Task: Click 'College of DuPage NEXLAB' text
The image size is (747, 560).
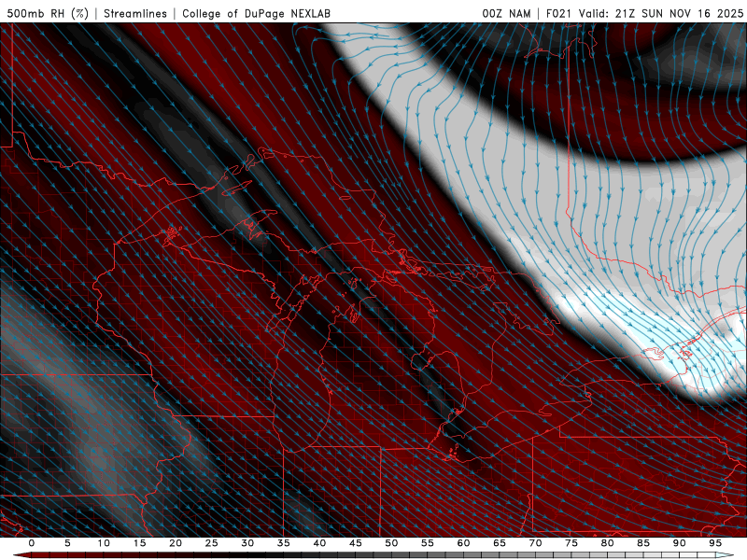Action: click(x=256, y=13)
